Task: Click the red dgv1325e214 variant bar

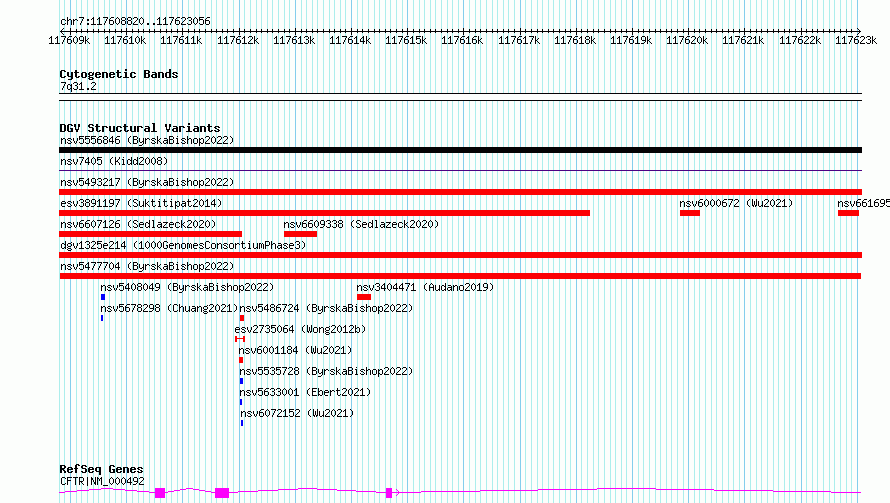Action: [460, 255]
